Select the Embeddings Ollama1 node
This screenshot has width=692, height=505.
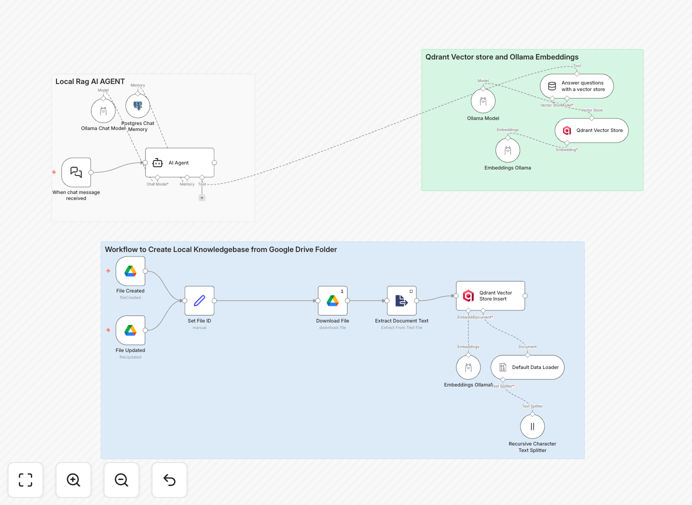coord(468,367)
